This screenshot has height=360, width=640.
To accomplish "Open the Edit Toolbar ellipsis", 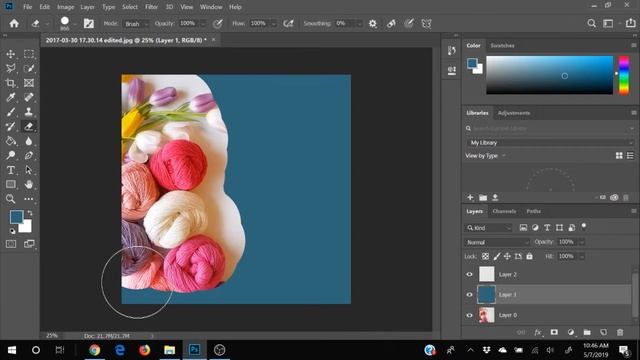I will pos(29,199).
